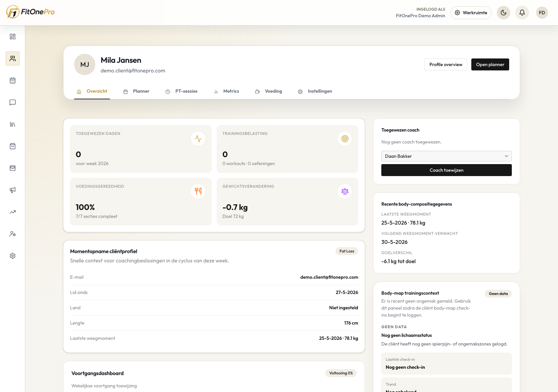Click the fork-knife icon in Voedingsgereedheid
Viewport: 558px width, 392px height.
[198, 191]
